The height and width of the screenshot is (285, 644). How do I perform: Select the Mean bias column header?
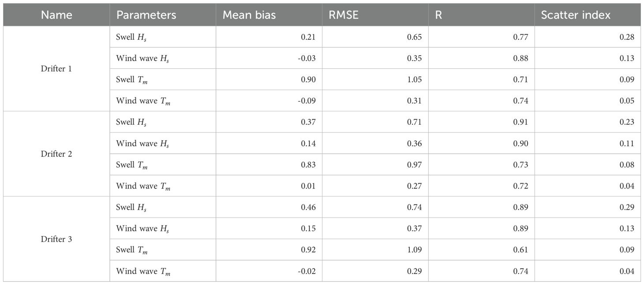[x=249, y=15]
